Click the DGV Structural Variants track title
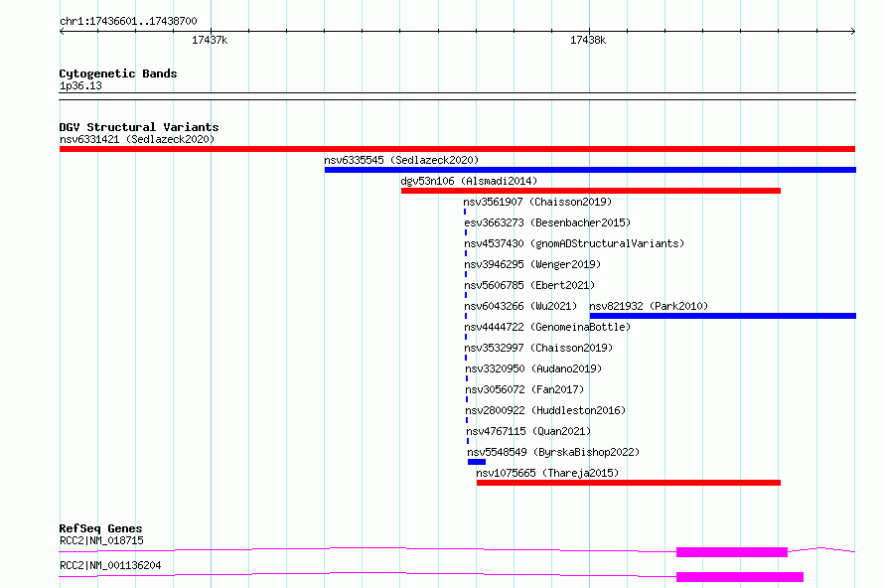Screen dimensions: 884x588 139,127
